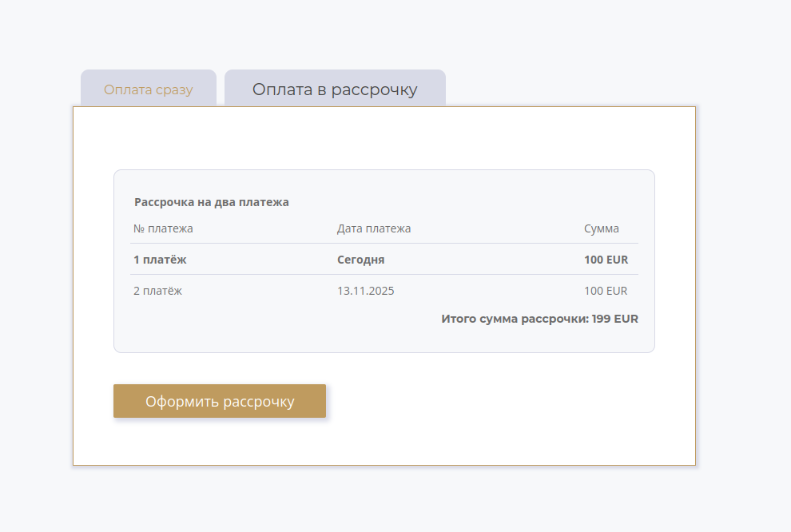Click the "Итого сумма рассрочки" label
791x532 pixels.
point(515,319)
